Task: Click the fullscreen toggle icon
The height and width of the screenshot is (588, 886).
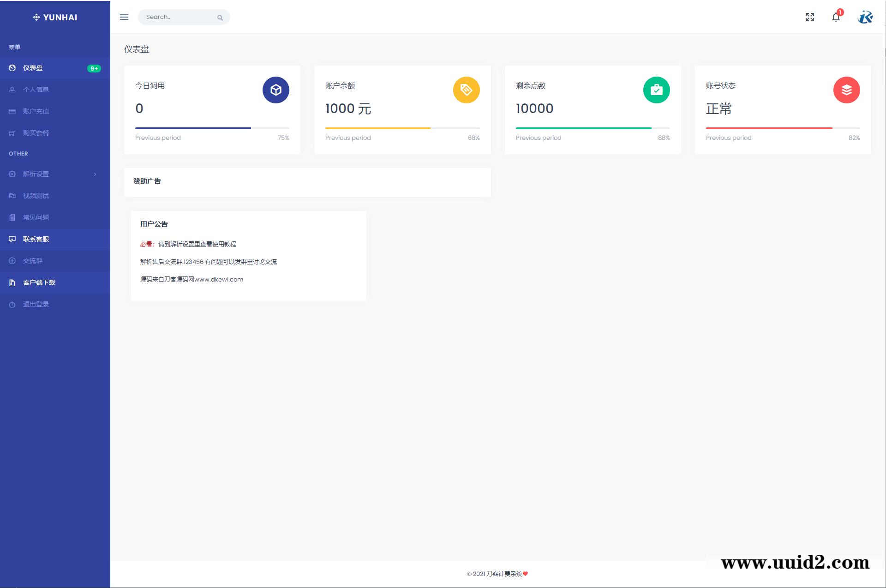Action: click(810, 17)
